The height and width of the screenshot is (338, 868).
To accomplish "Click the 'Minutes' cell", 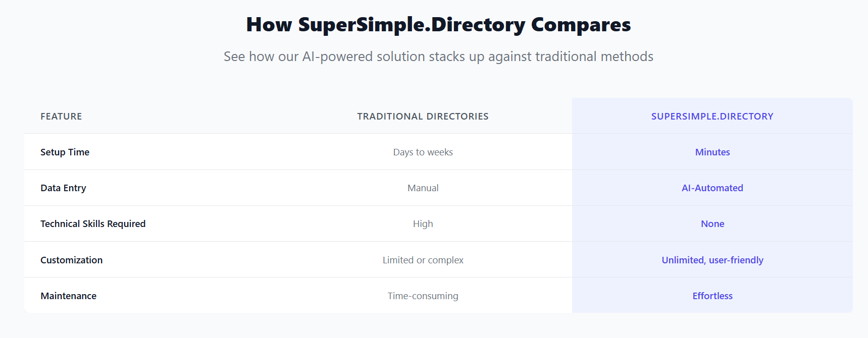I will click(x=712, y=152).
